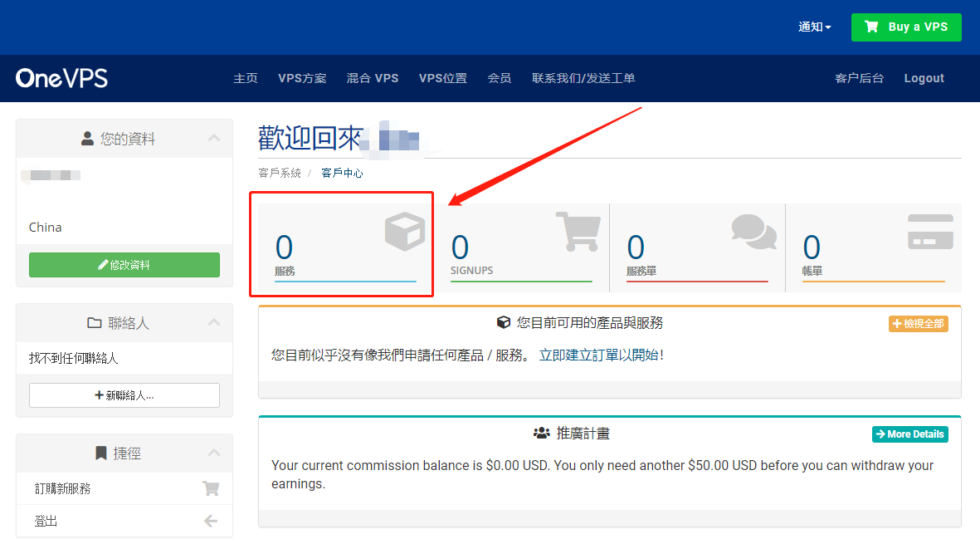Open More Details for 推廣計畫

(x=909, y=434)
